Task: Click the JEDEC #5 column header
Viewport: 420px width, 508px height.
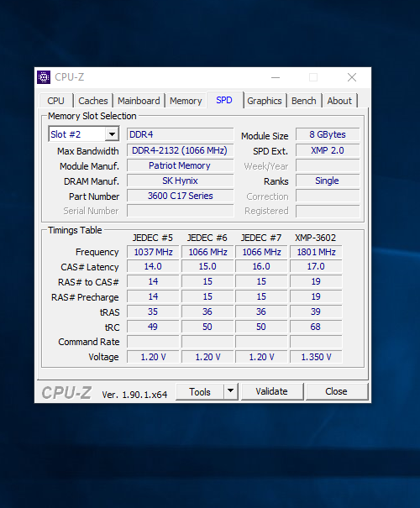Action: click(x=153, y=238)
